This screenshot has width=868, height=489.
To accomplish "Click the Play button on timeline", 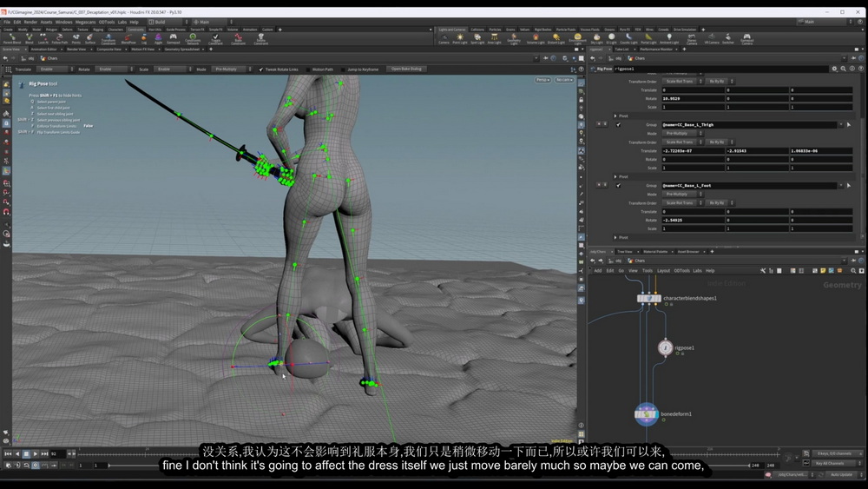I will (36, 454).
